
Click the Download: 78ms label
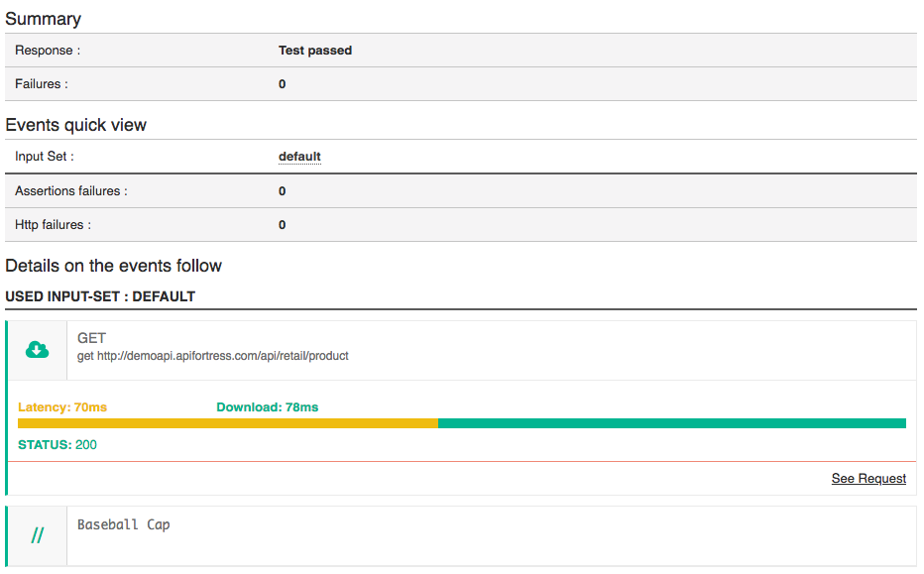[267, 407]
